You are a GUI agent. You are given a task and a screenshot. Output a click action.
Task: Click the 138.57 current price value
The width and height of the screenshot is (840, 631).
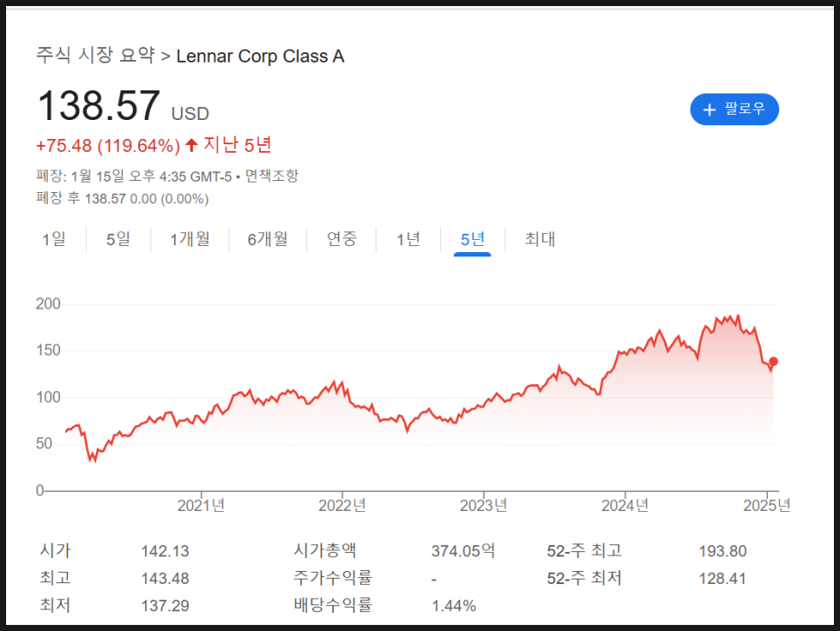tap(98, 106)
